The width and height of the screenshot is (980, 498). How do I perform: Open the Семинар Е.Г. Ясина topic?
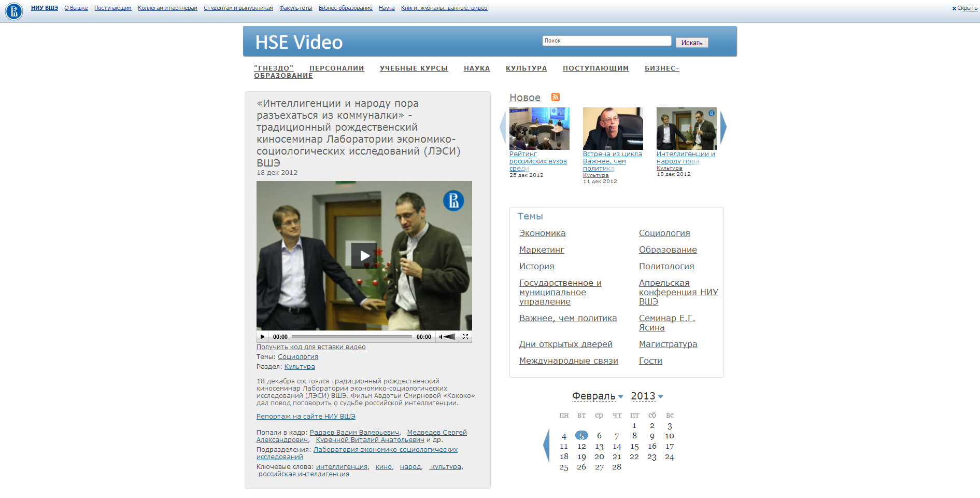pyautogui.click(x=667, y=323)
